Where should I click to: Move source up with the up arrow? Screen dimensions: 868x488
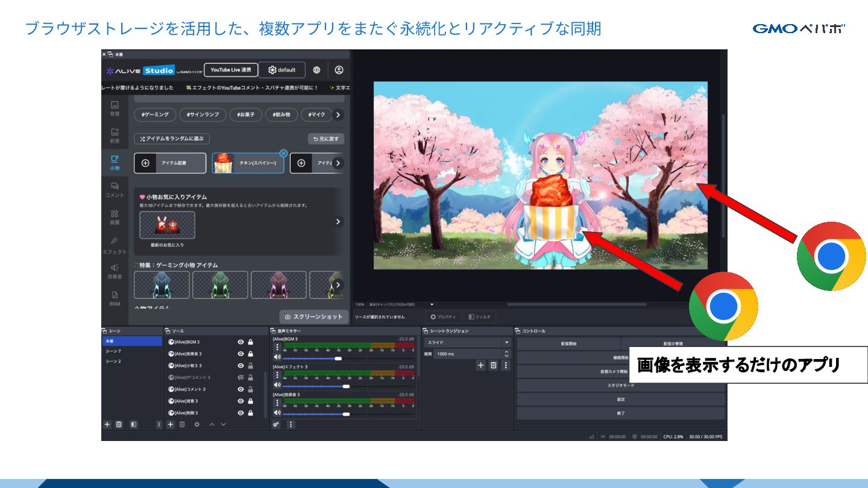coord(212,424)
